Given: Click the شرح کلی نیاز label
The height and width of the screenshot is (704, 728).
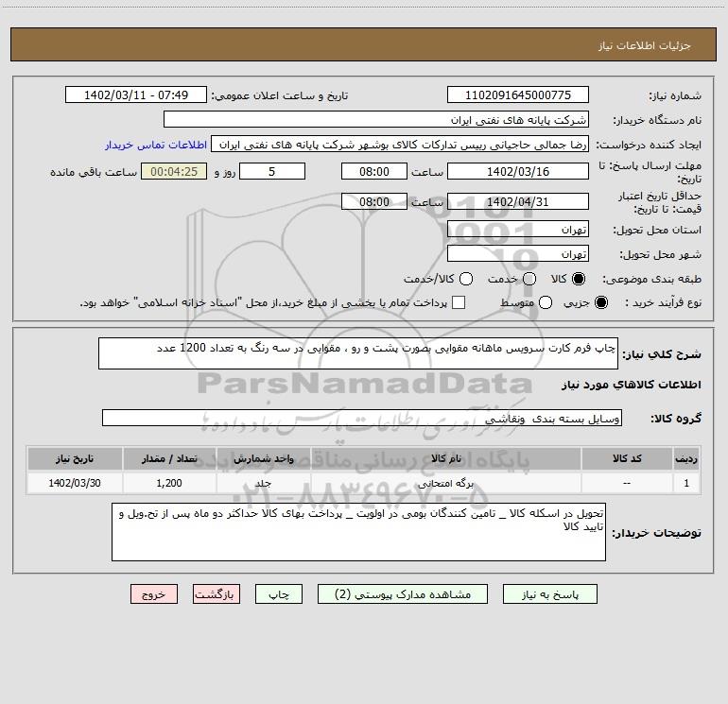Looking at the screenshot, I should pos(661,354).
